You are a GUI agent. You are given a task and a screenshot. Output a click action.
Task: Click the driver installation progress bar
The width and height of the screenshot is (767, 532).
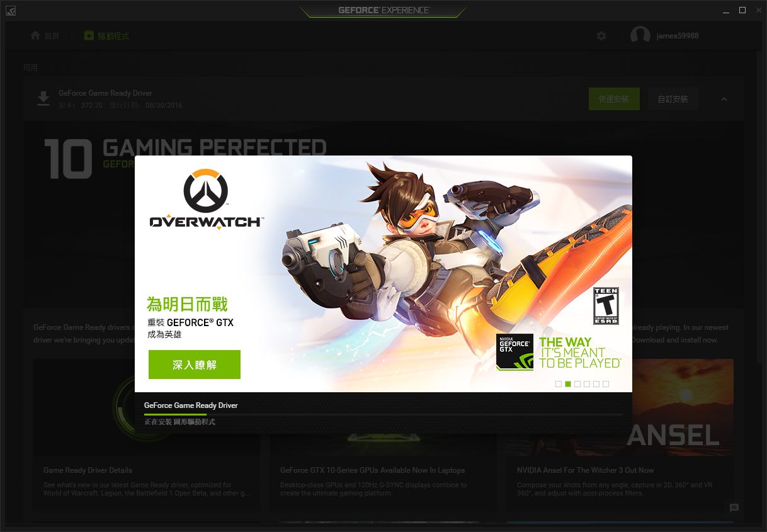(383, 414)
